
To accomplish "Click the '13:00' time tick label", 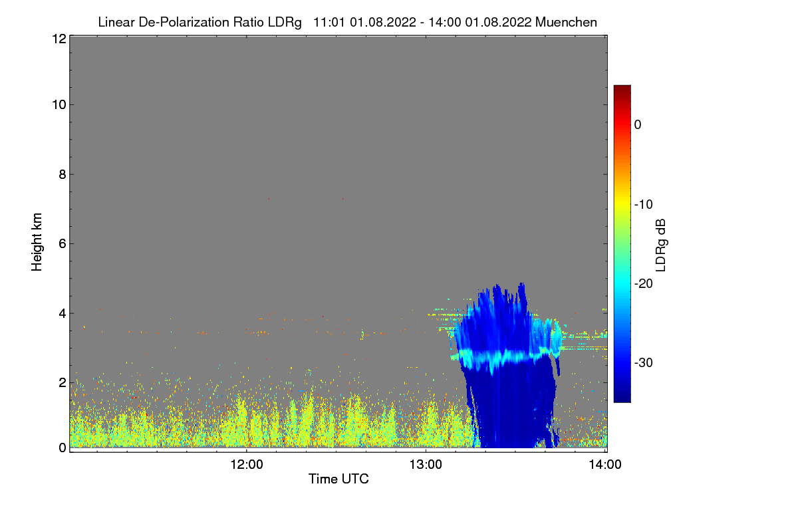I will [x=426, y=464].
